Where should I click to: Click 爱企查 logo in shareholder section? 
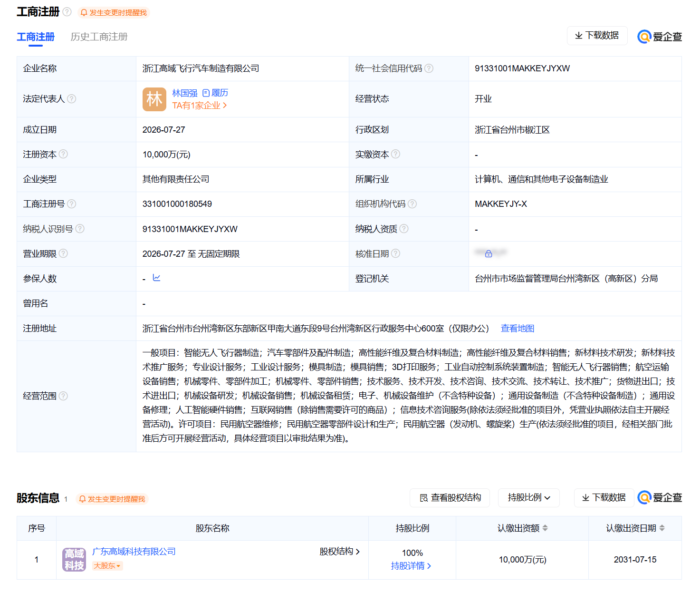[660, 498]
